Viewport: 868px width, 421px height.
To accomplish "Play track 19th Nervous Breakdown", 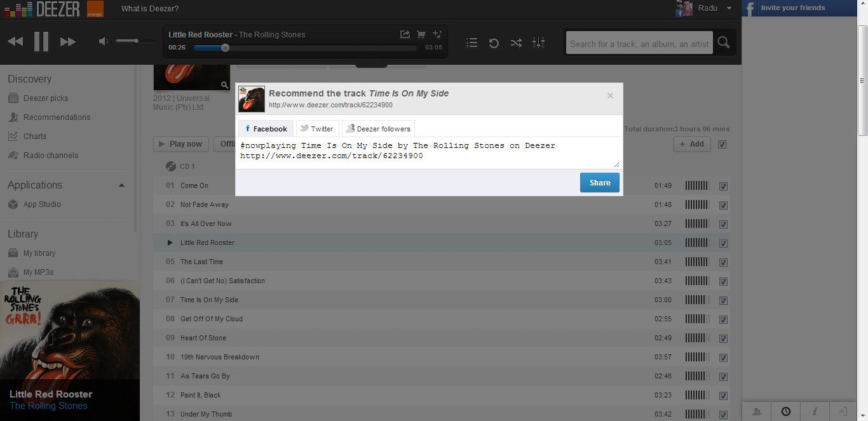I will (220, 357).
